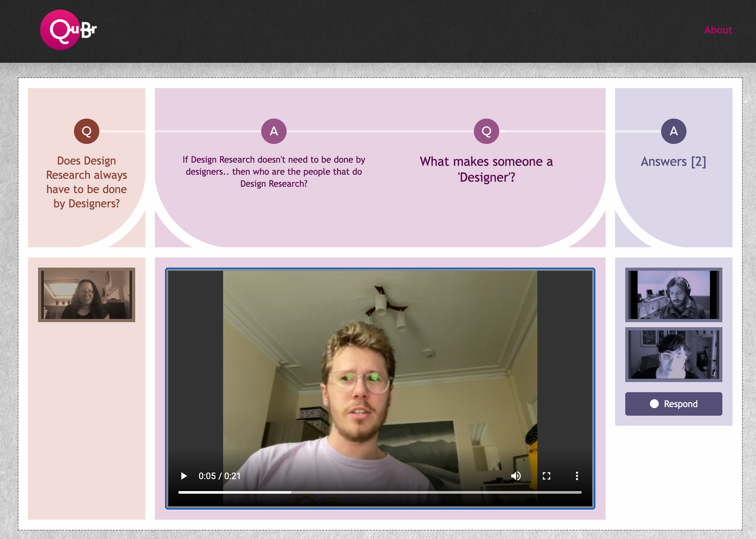Open additional playback options via the kebab icon
The image size is (756, 539).
[x=577, y=476]
